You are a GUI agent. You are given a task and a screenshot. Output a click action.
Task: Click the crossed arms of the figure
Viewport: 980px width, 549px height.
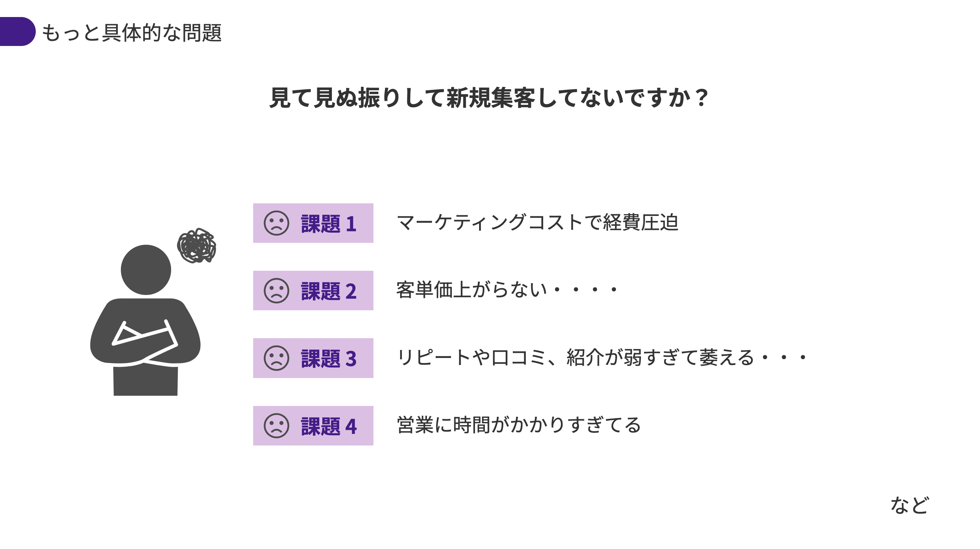pyautogui.click(x=145, y=343)
